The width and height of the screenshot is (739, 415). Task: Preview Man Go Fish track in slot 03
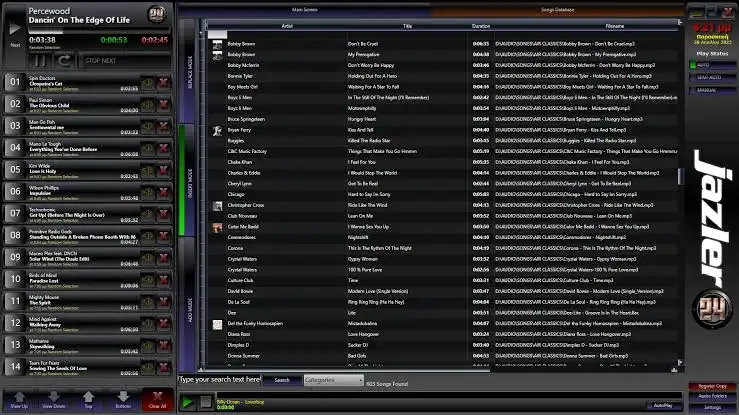pyautogui.click(x=148, y=126)
